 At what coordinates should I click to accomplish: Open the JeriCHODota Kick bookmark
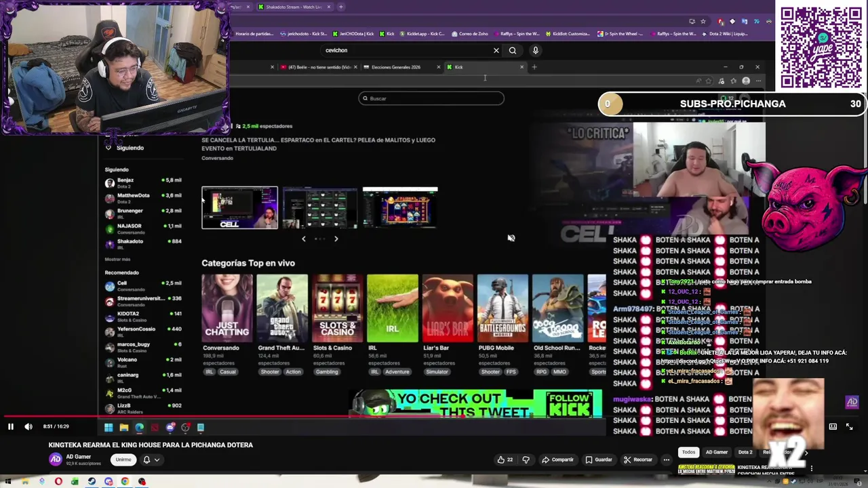tap(353, 33)
